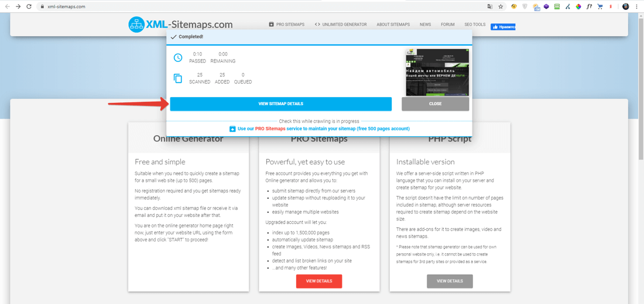Click VIEW SITEMAP DETAILS button
Screen dimensions: 644x304
click(281, 104)
